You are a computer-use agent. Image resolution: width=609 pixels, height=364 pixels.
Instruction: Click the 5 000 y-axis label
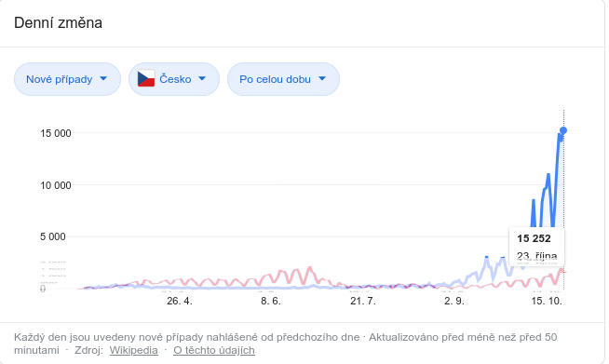53,237
